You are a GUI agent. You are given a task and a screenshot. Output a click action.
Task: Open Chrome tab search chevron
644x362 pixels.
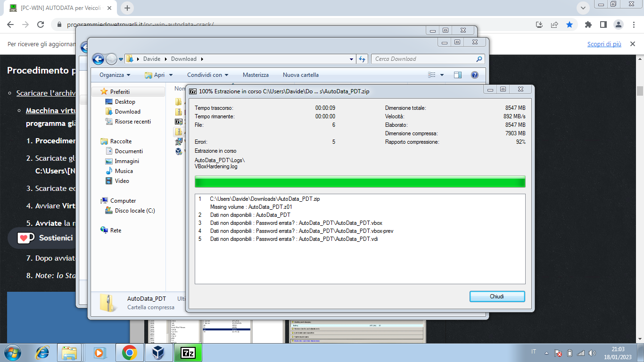583,8
